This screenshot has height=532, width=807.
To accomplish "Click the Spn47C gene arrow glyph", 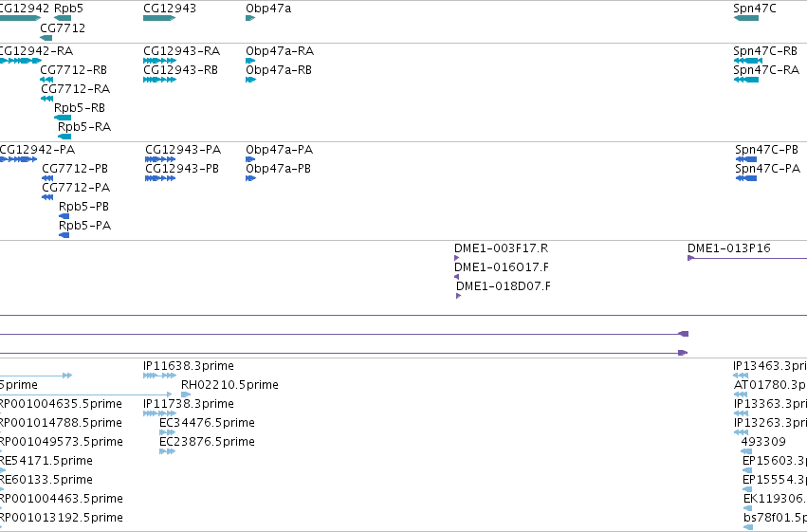I will pos(745,19).
